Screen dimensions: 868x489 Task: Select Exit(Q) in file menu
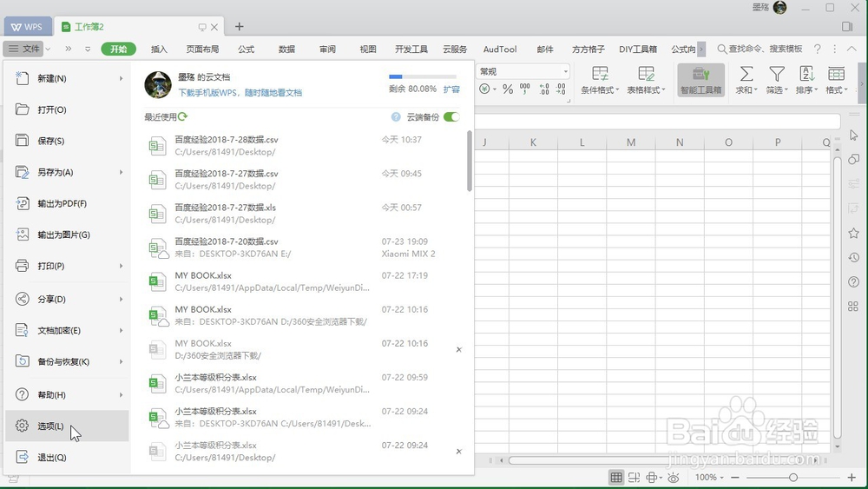(x=67, y=458)
